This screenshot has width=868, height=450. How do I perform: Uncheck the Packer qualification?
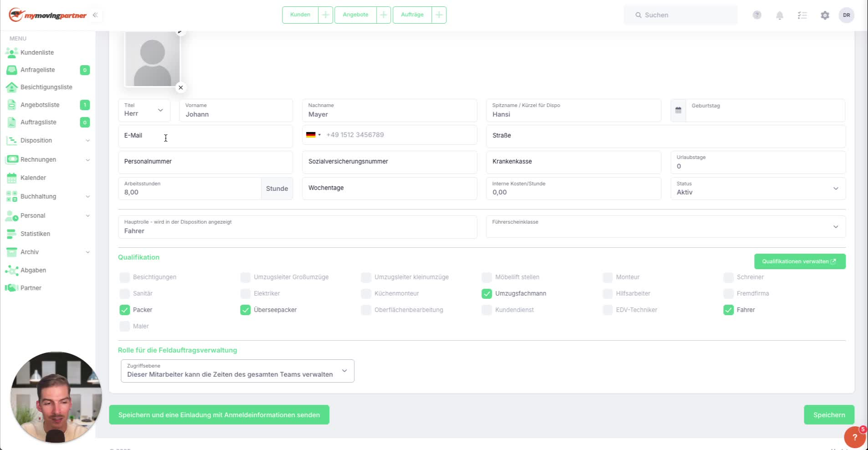click(124, 310)
